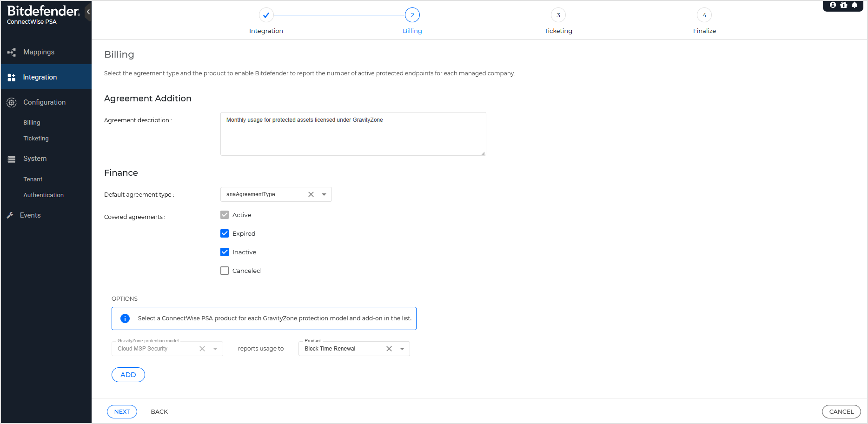The height and width of the screenshot is (424, 868).
Task: Open Authentication under System
Action: tap(43, 195)
